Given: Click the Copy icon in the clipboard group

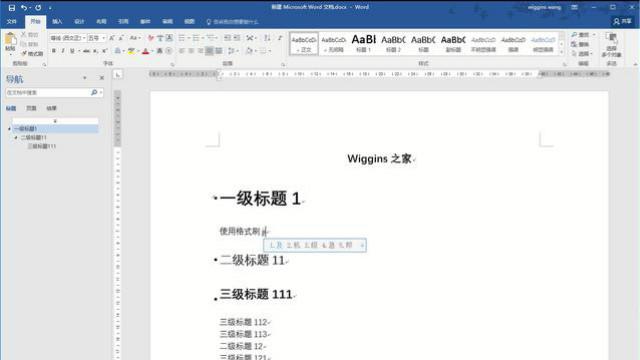Looking at the screenshot, I should [x=24, y=44].
